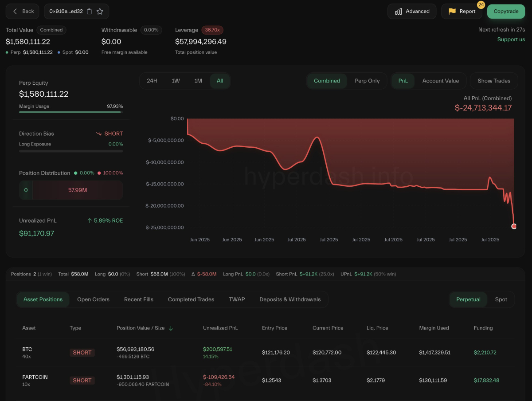Click the notification badge showing 24

tap(481, 5)
